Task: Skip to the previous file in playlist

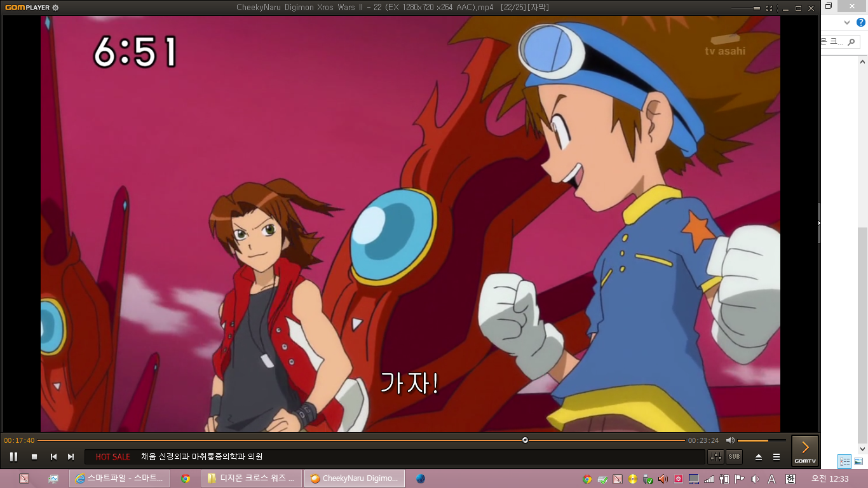Action: 53,456
